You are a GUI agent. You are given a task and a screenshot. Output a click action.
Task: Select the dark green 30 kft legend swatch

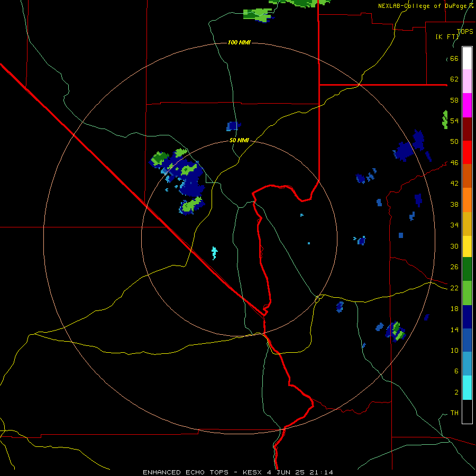467,269
